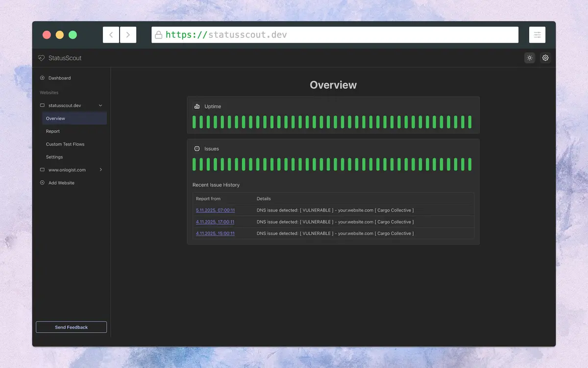Open the Report page for statusscout.dev
588x368 pixels.
[52, 131]
